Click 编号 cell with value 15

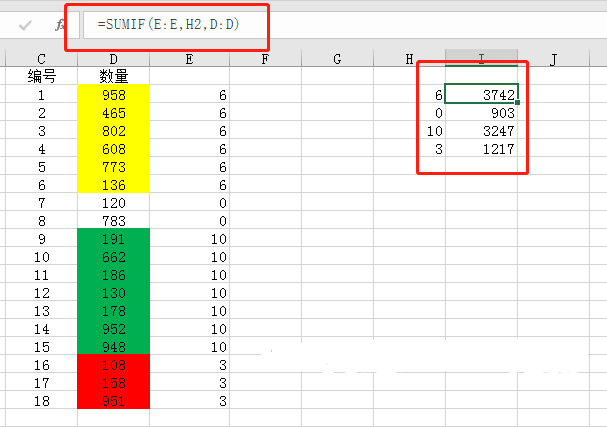[41, 346]
